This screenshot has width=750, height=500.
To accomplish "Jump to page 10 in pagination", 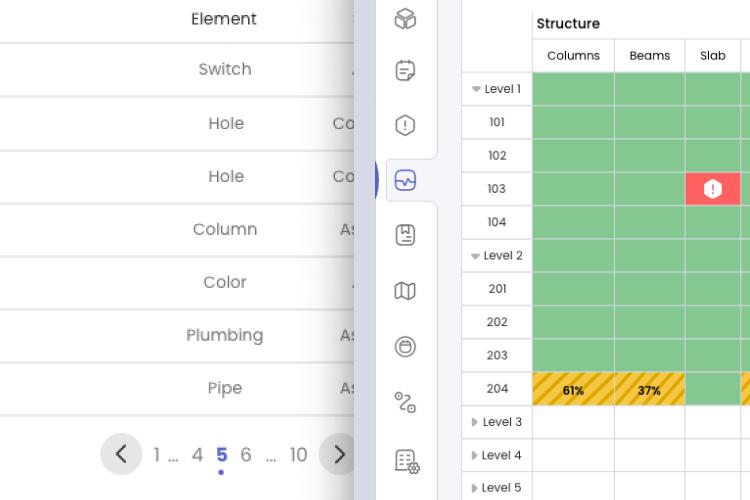I will [x=298, y=455].
